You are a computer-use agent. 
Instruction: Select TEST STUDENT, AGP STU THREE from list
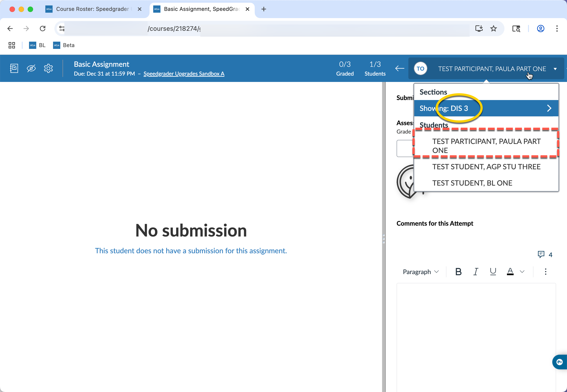(x=486, y=166)
